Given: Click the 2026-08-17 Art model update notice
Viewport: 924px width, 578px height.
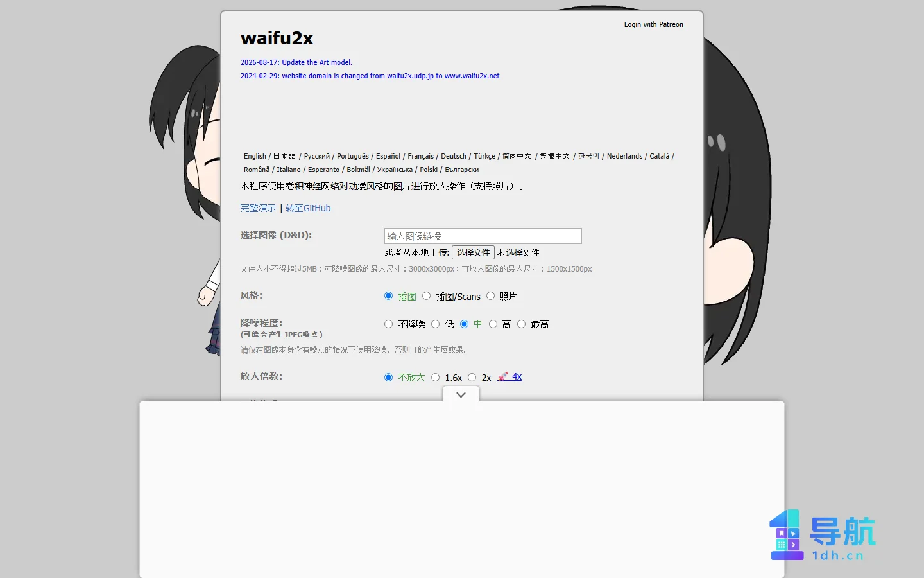Looking at the screenshot, I should click(x=296, y=62).
